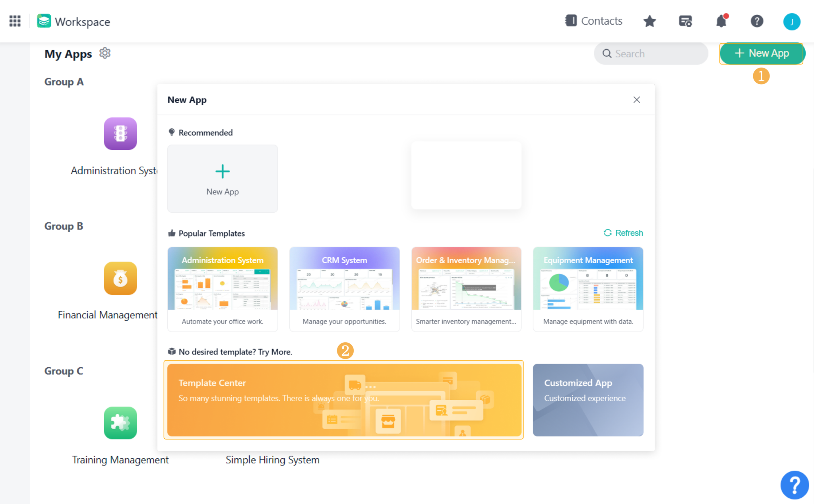Click the profile avatar labeled J

click(792, 21)
